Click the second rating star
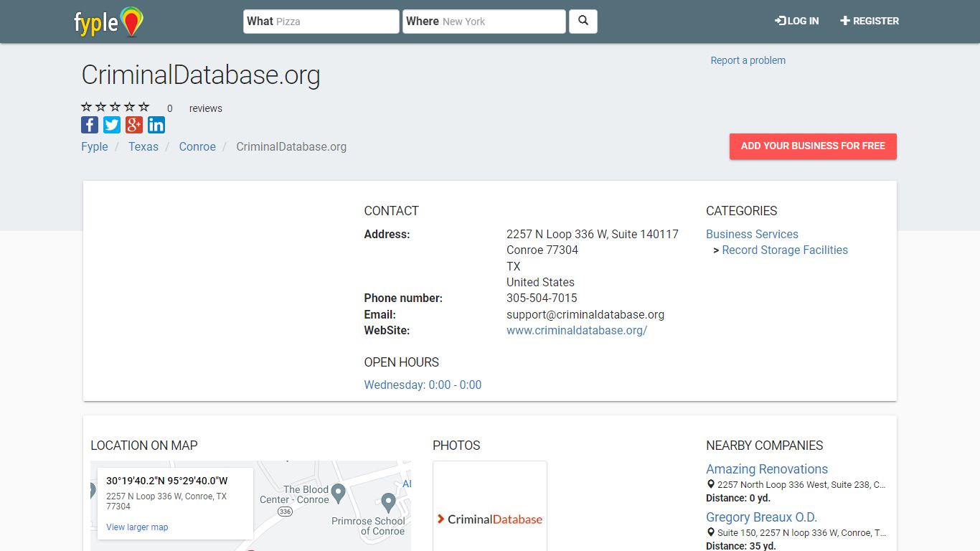 [101, 107]
